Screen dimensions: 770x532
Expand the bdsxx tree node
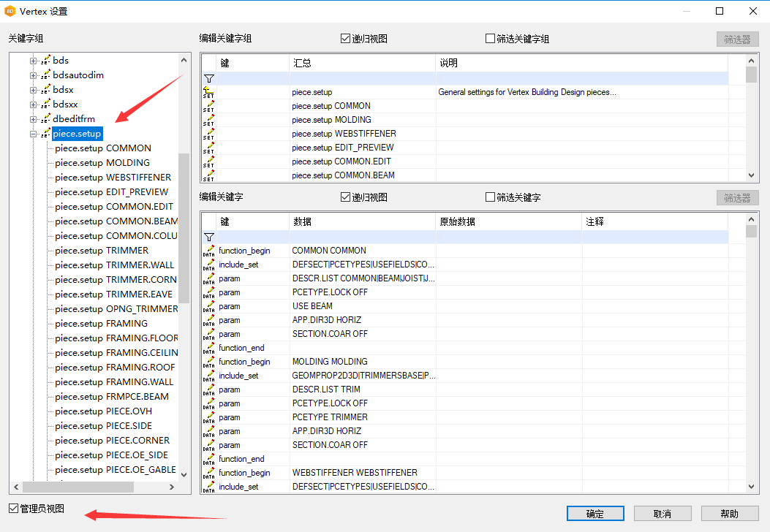pos(33,104)
